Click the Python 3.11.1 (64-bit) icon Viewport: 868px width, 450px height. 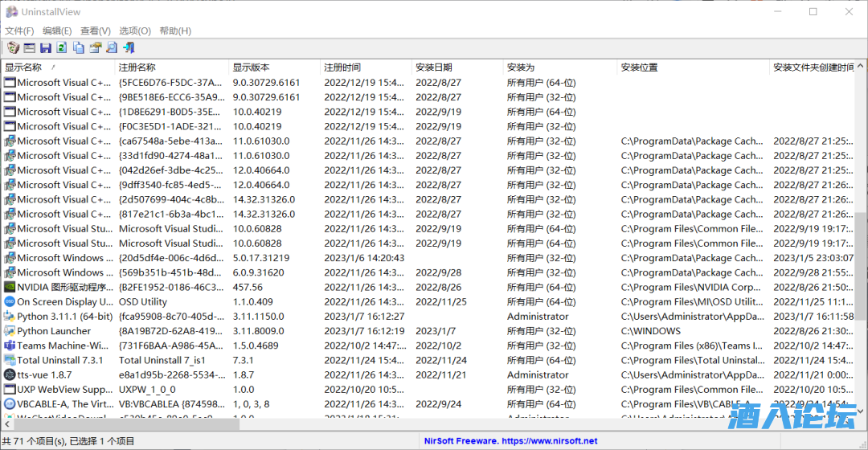tap(10, 317)
